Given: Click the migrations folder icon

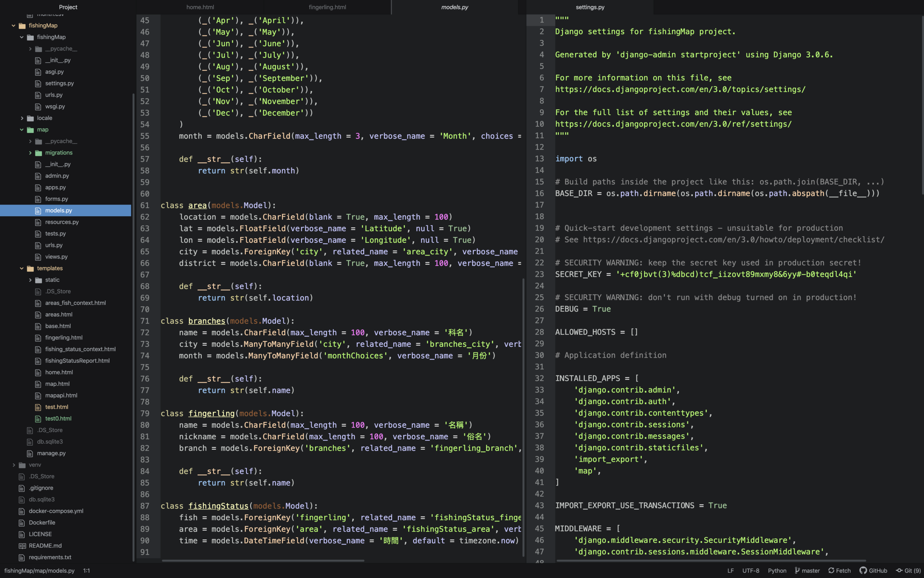Looking at the screenshot, I should coord(39,152).
